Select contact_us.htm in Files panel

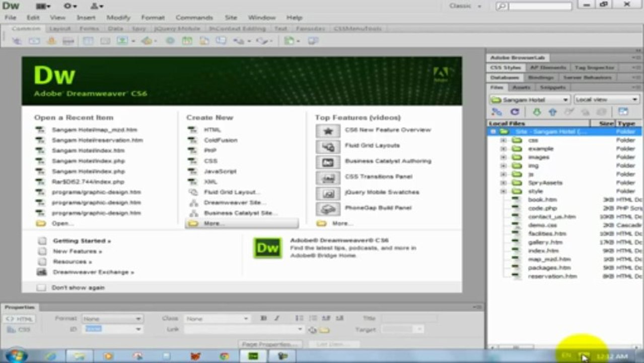click(x=551, y=217)
